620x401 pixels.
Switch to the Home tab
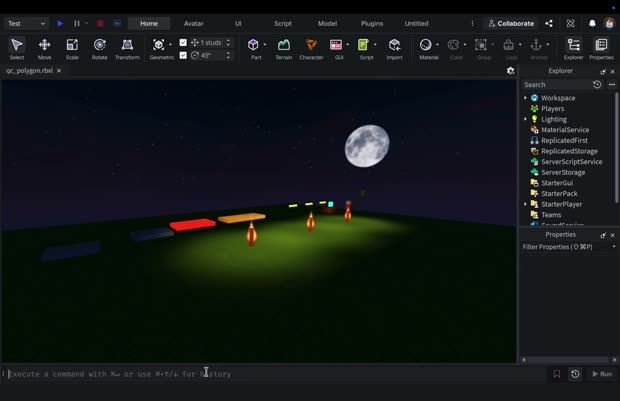pos(149,23)
